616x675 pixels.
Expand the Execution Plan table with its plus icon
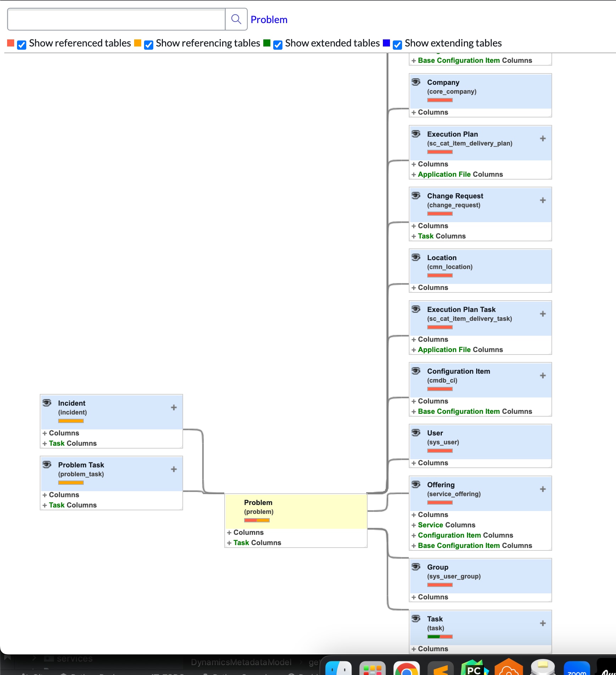click(543, 138)
